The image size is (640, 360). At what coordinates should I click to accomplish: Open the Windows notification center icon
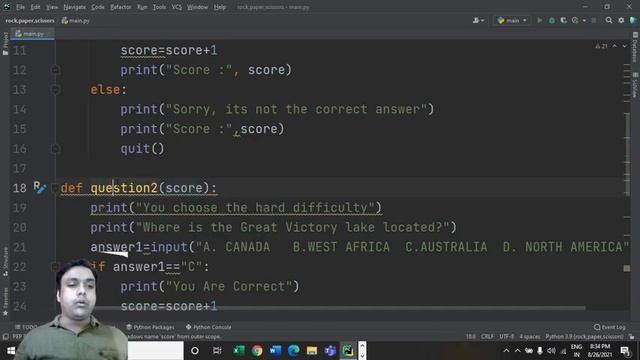pos(625,351)
